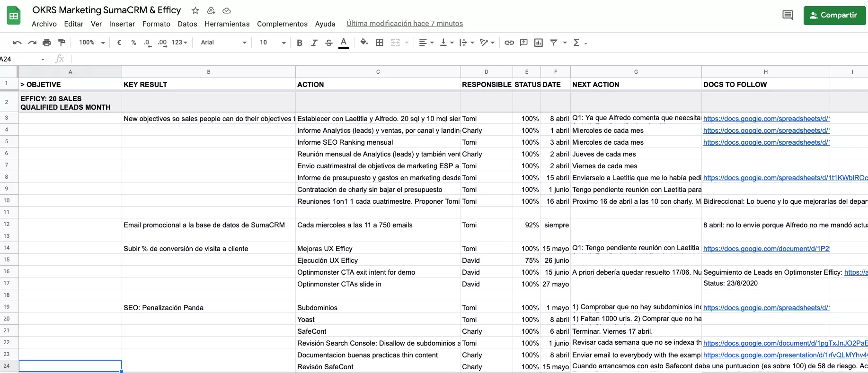Open text wrapping dropdown

coord(467,43)
